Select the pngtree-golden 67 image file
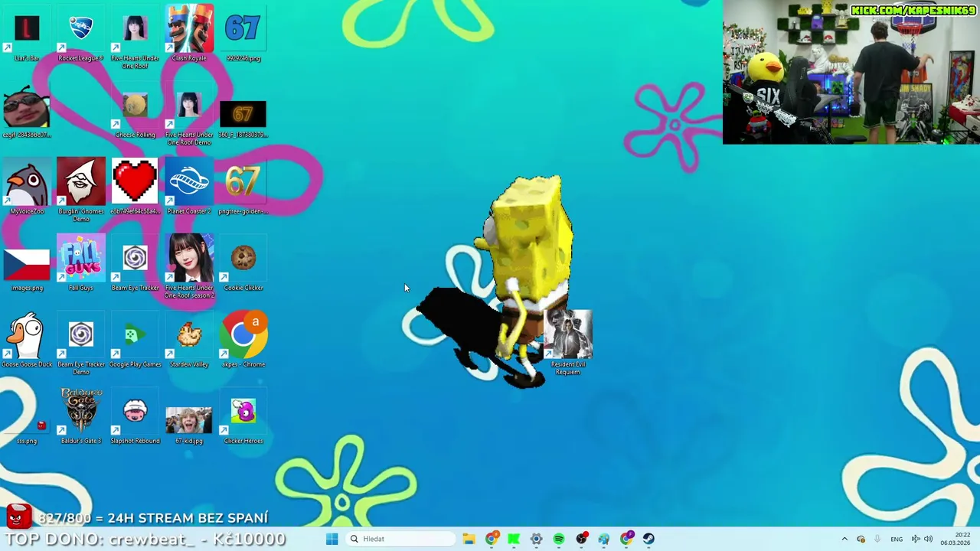The image size is (980, 551). pos(243,187)
